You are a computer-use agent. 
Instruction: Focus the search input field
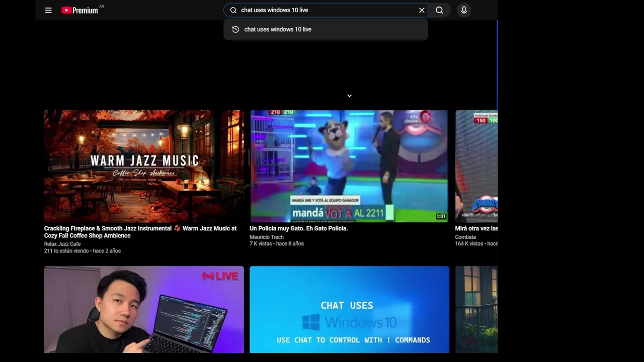pyautogui.click(x=326, y=10)
